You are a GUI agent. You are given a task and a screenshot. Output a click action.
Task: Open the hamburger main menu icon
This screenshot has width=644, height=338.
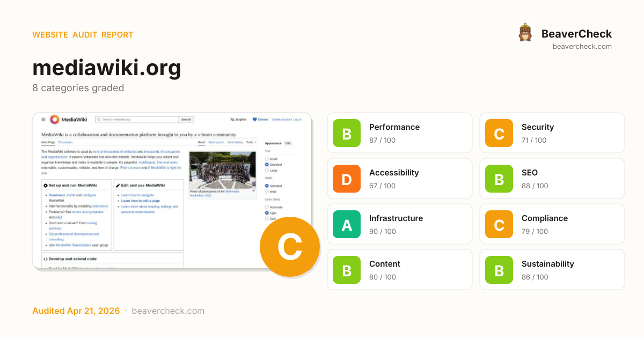tap(43, 120)
